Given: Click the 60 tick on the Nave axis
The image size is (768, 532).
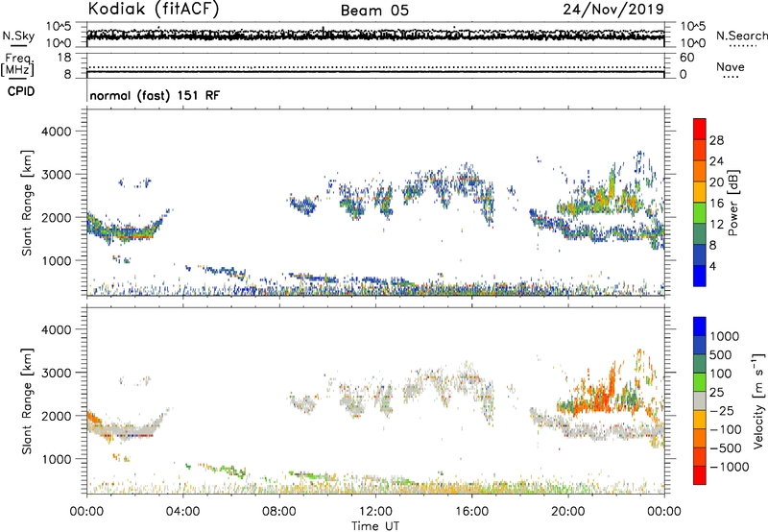Looking at the screenshot, I should pyautogui.click(x=686, y=58).
